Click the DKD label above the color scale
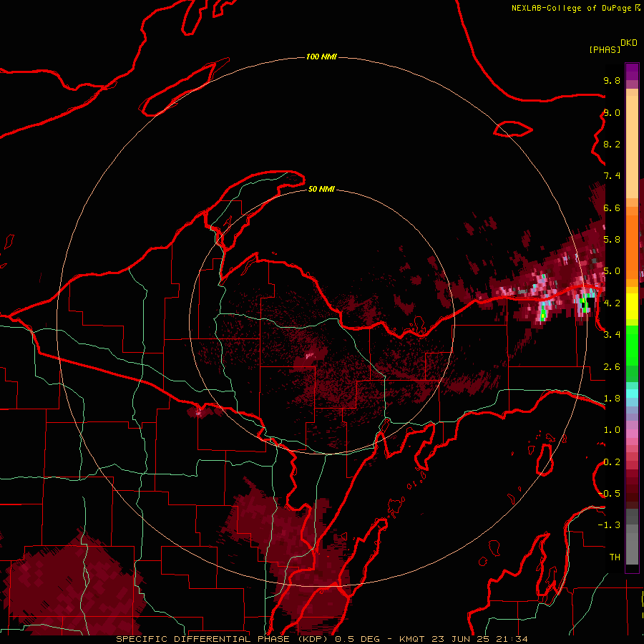Image resolution: width=644 pixels, height=644 pixels. coord(629,42)
